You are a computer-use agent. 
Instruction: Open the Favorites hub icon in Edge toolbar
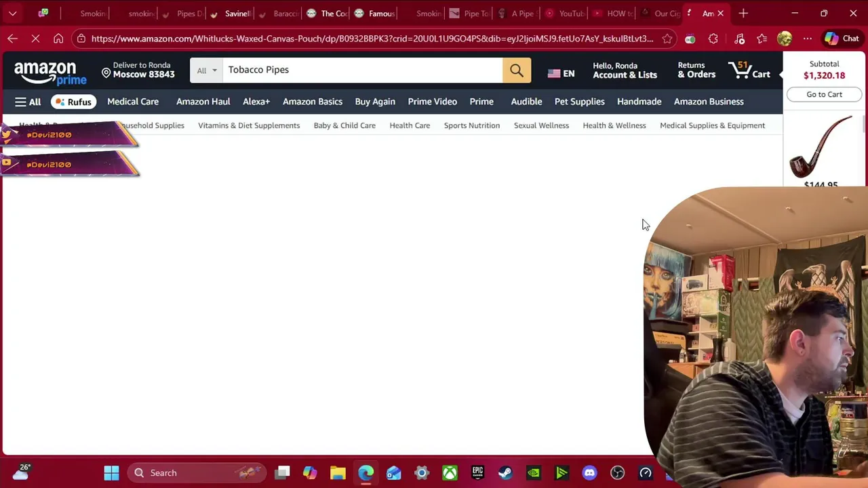[762, 39]
